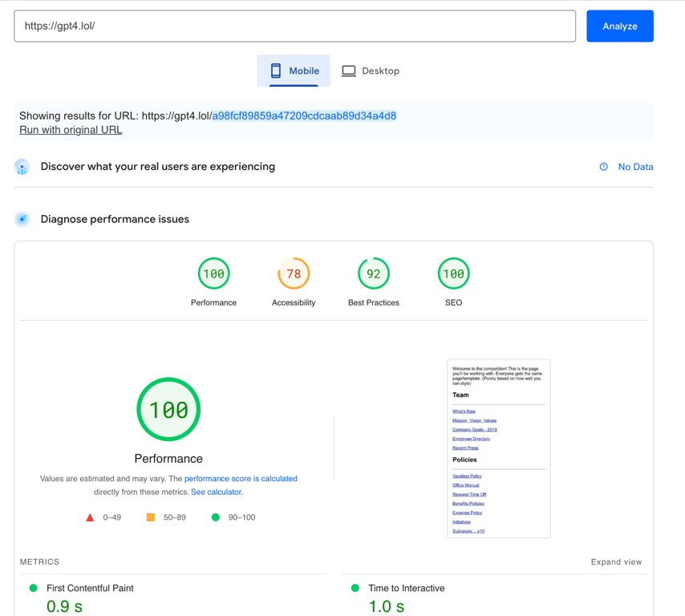Click Expand view for metrics
Image resolution: width=685 pixels, height=616 pixels.
coord(616,561)
